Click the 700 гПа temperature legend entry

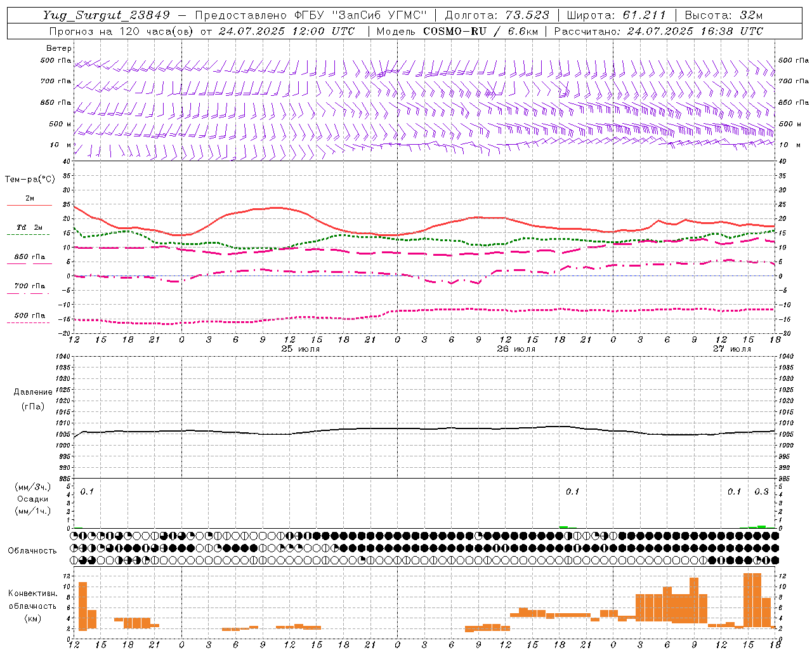coord(30,286)
